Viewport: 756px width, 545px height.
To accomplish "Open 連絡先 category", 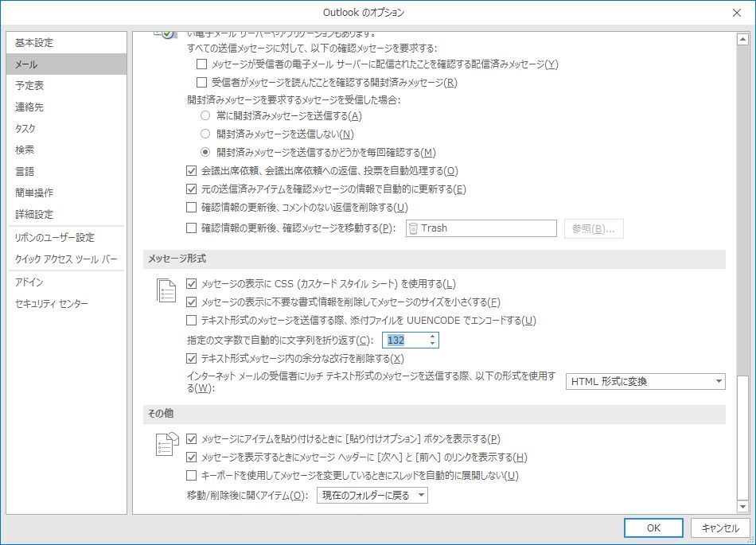I will click(x=67, y=107).
